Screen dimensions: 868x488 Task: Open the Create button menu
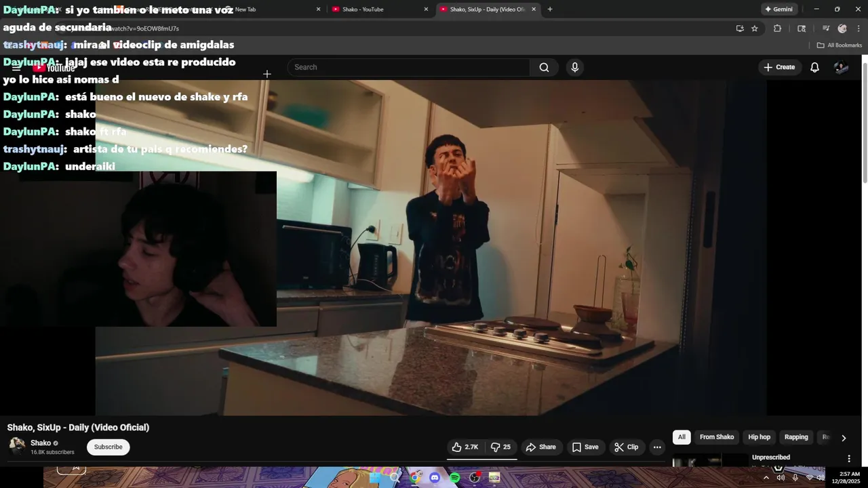click(x=778, y=67)
